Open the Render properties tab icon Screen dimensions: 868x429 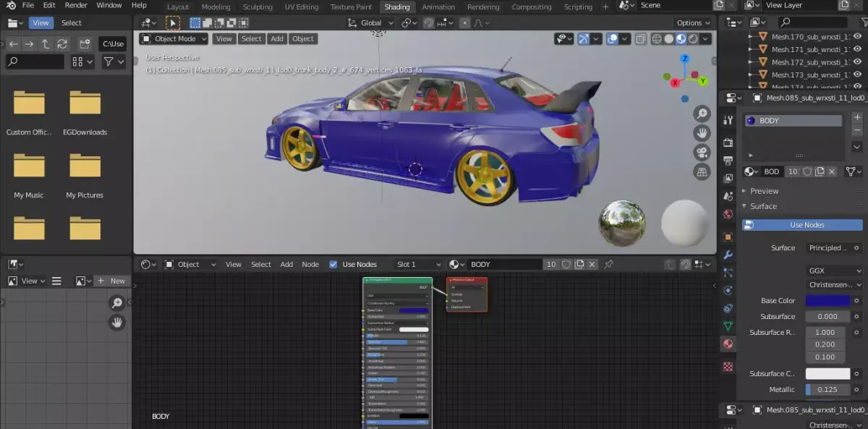[728, 143]
